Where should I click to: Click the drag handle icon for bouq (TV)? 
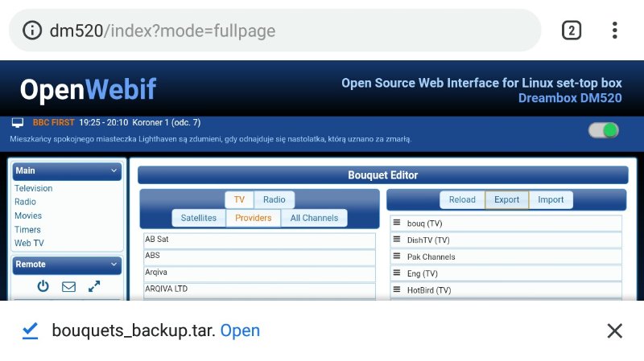click(397, 223)
